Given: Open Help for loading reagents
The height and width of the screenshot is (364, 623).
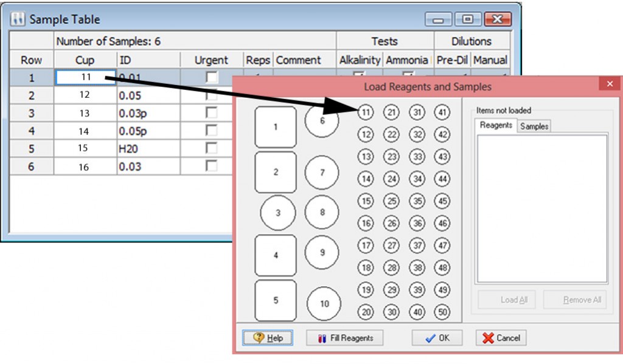Looking at the screenshot, I should pyautogui.click(x=267, y=338).
